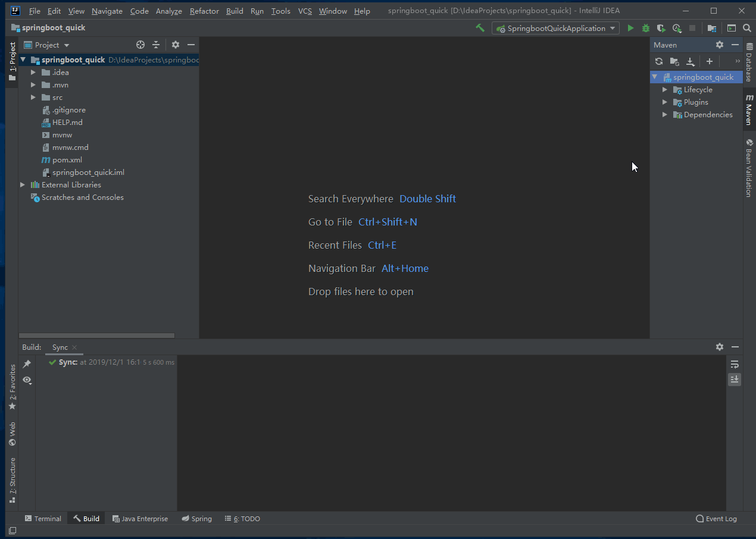Image resolution: width=756 pixels, height=539 pixels.
Task: Open the Database side tab
Action: point(749,63)
